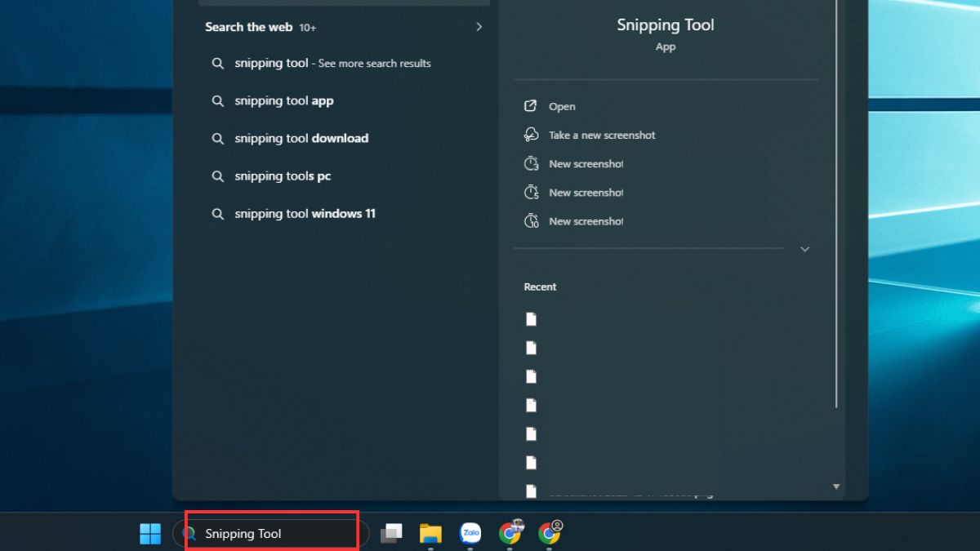Screen dimensions: 980x551
Task: Click the scroll-down arrow in the details pane
Action: [835, 487]
